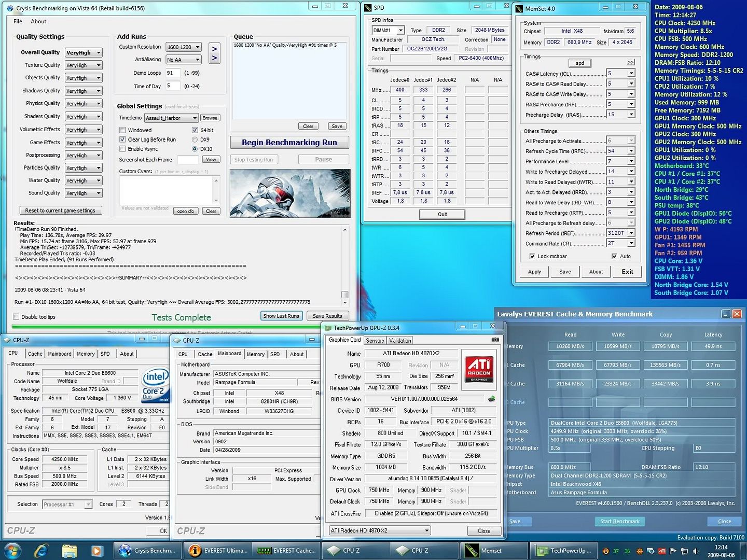Click the flag notification tray icon
Viewport: 747px width, 560px height.
pos(673,551)
